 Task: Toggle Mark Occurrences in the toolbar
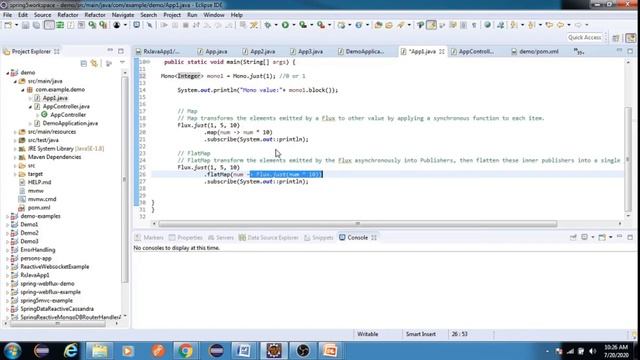coord(431,25)
